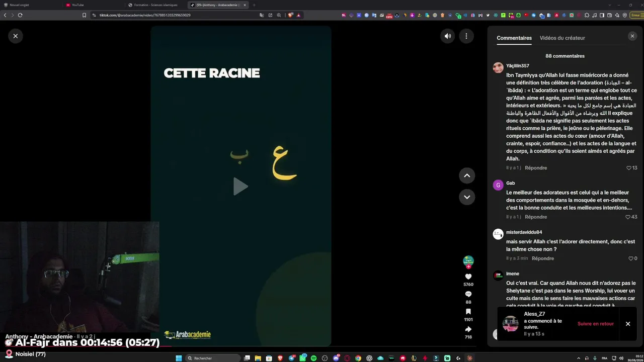644x362 pixels.
Task: Close the comments side panel
Action: [632, 36]
